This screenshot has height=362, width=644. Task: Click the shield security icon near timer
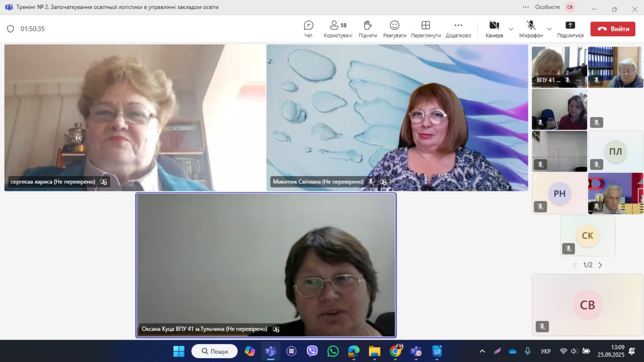10,29
